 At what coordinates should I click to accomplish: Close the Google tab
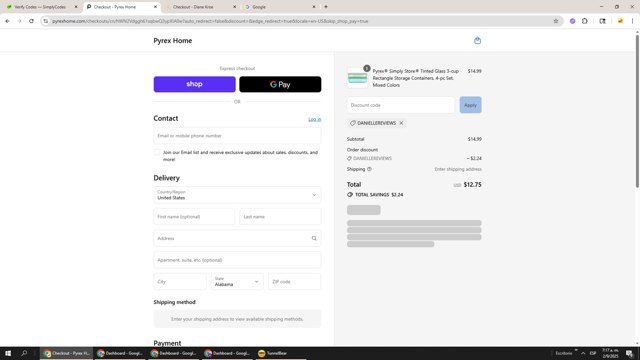point(314,7)
